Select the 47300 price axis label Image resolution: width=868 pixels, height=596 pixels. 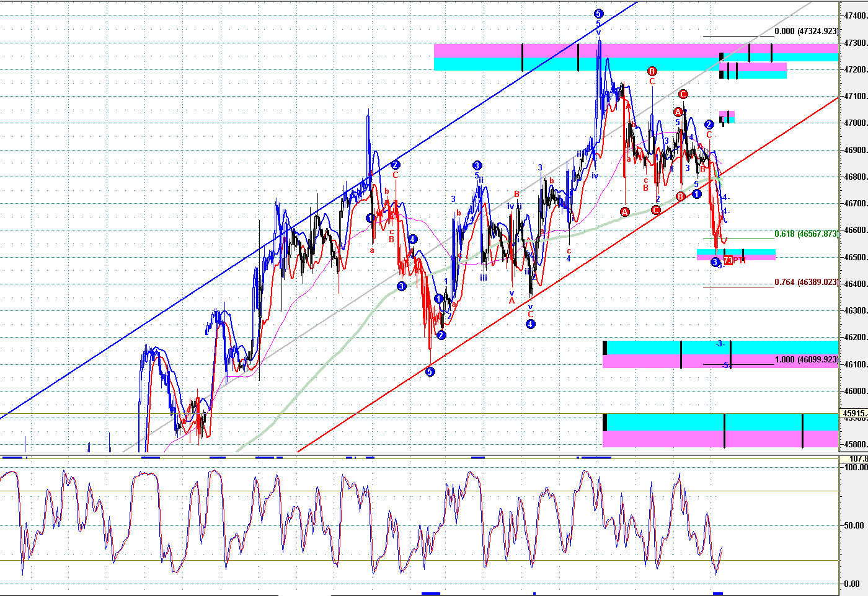pyautogui.click(x=856, y=43)
